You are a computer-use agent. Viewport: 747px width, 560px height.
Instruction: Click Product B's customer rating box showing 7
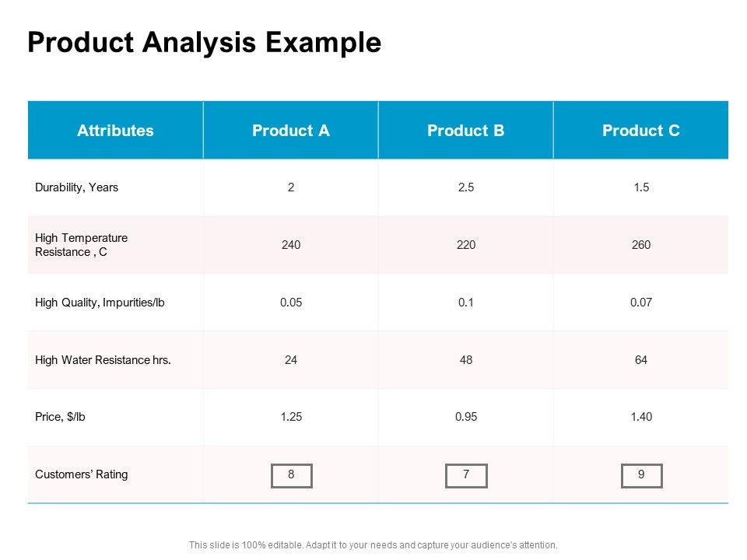tap(466, 475)
